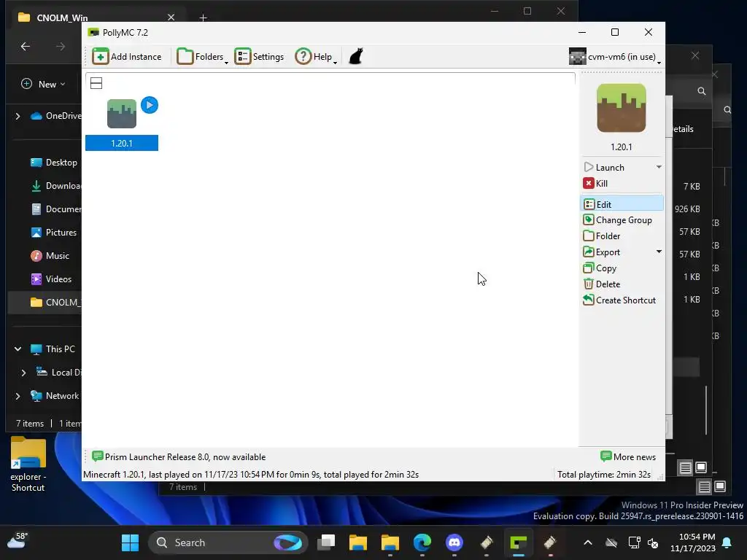The height and width of the screenshot is (560, 747).
Task: Expand Network in Explorer sidebar
Action: coord(18,396)
